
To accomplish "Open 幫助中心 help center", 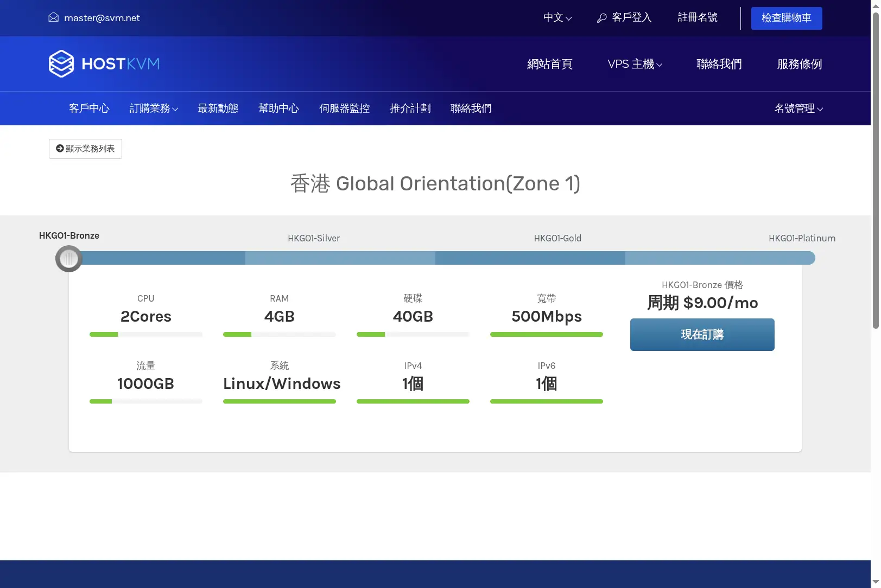I will (278, 108).
